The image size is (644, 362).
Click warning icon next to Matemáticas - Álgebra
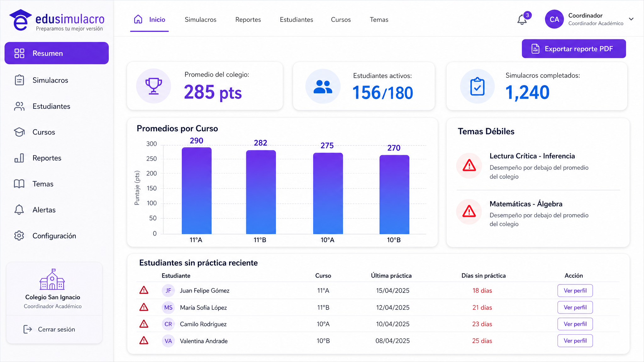pyautogui.click(x=469, y=211)
